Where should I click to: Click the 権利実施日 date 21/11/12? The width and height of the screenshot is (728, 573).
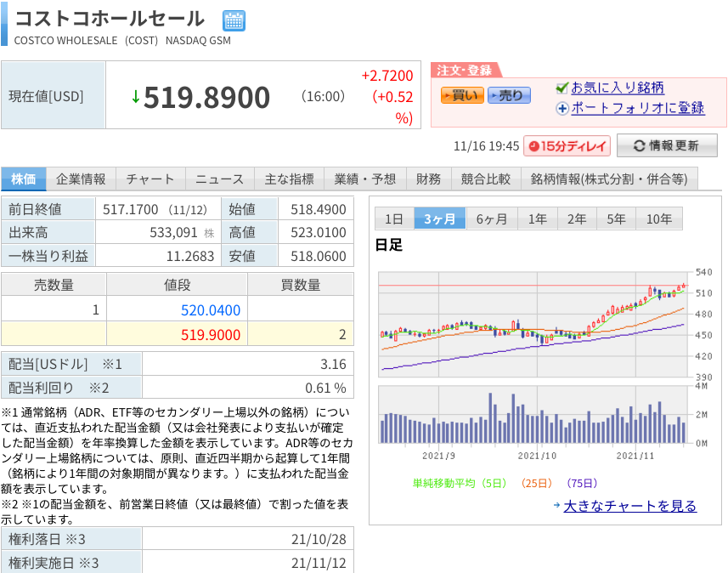point(319,563)
